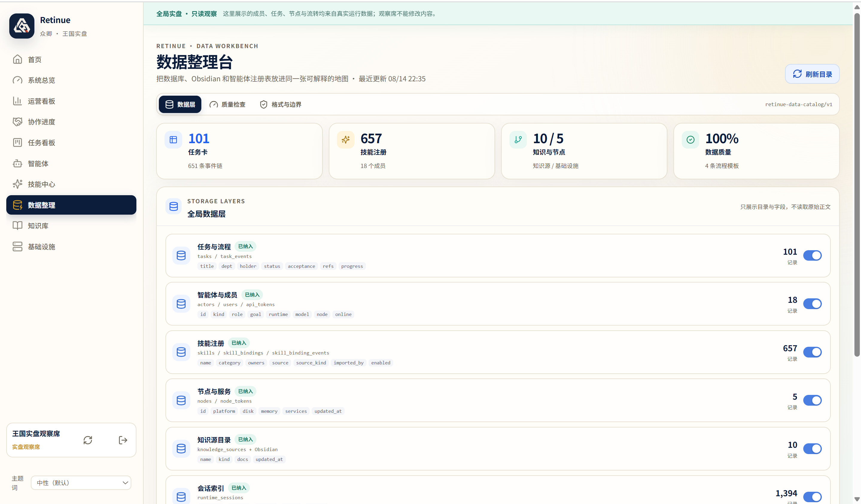Open 智能体 robot icon

(x=17, y=164)
